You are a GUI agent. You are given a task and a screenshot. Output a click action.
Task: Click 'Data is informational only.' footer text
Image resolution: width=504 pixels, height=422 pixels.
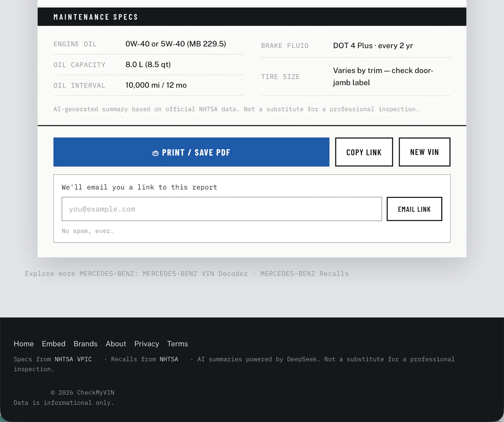point(64,402)
